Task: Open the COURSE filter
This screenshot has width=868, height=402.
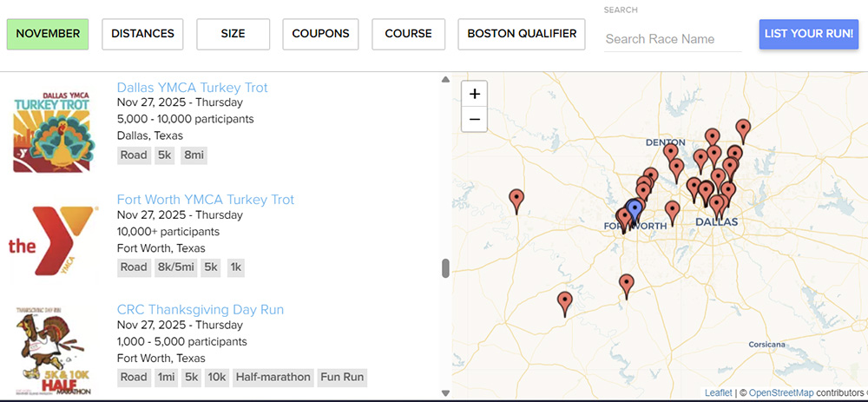Action: pos(409,34)
